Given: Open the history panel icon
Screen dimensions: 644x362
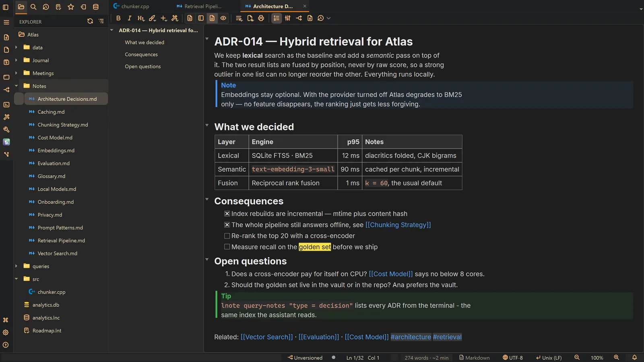Looking at the screenshot, I should (x=46, y=7).
